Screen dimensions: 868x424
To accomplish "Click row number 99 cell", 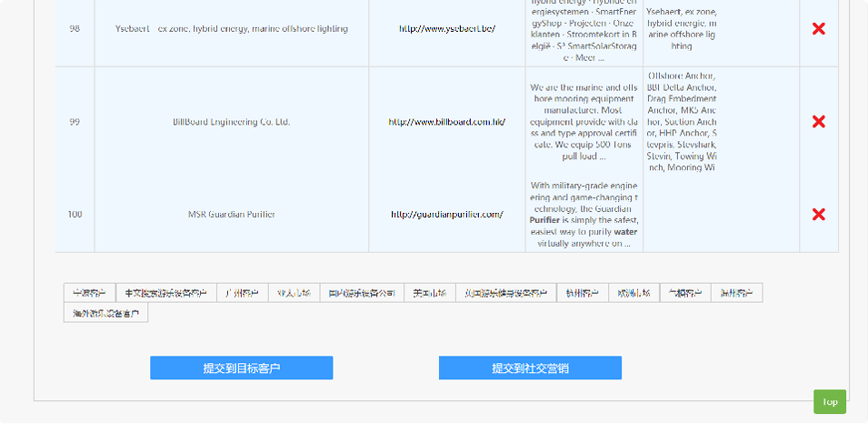I will [75, 122].
